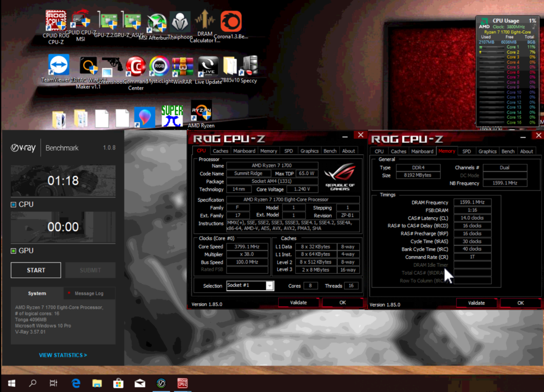
Task: Minimize the left ROG CPU-Z window
Action: (345, 137)
